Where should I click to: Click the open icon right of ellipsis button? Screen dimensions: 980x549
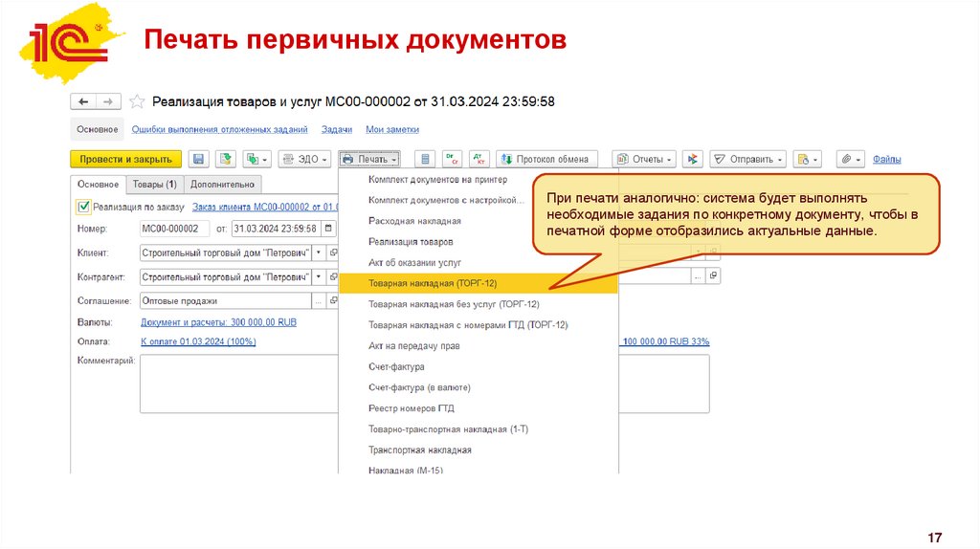(x=713, y=275)
